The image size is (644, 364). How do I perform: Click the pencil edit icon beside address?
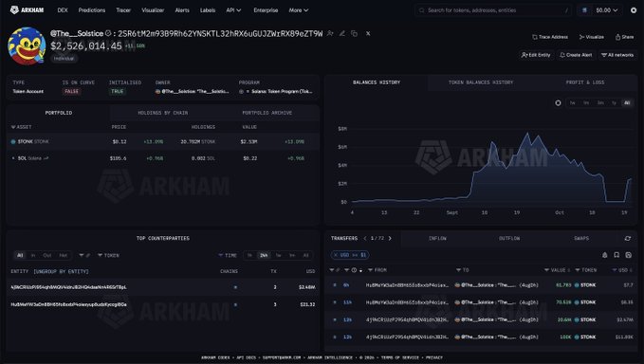pos(342,33)
